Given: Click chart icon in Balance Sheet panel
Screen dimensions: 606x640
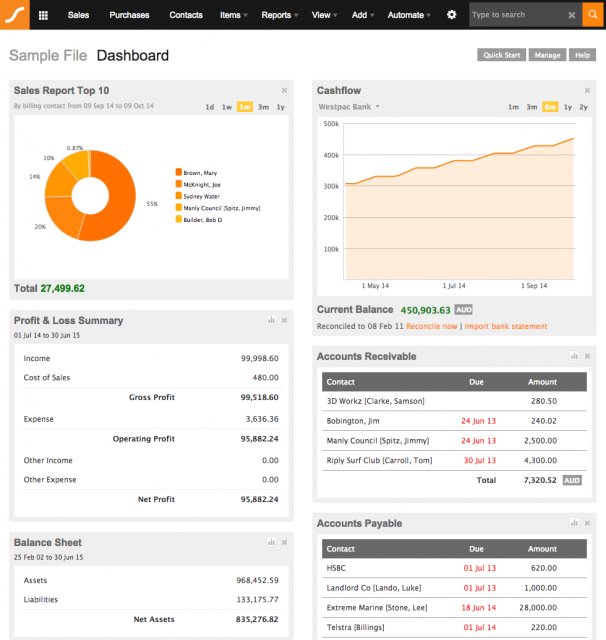Looking at the screenshot, I should point(271,542).
